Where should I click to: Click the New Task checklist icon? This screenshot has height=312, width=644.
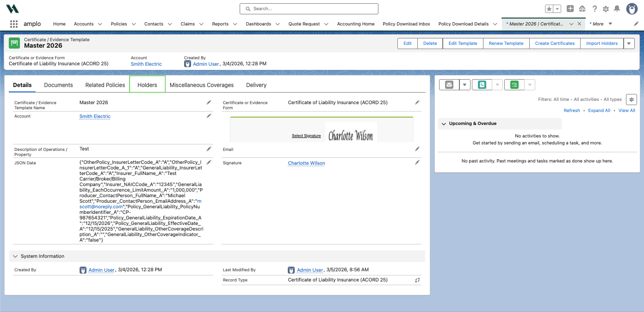pyautogui.click(x=514, y=85)
